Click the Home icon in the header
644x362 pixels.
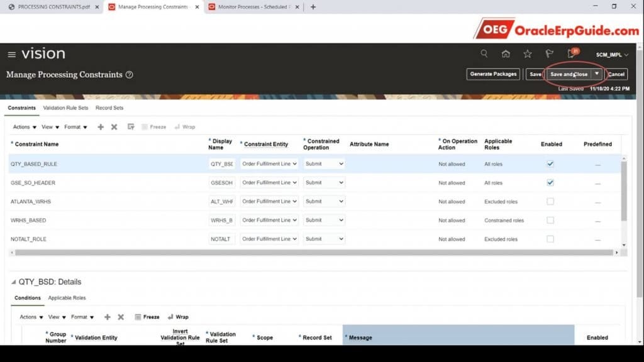[506, 54]
